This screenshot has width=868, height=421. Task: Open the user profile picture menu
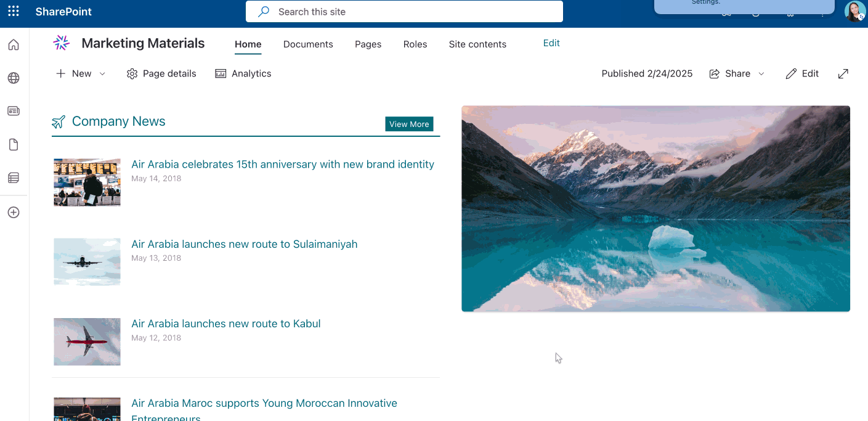pos(855,11)
